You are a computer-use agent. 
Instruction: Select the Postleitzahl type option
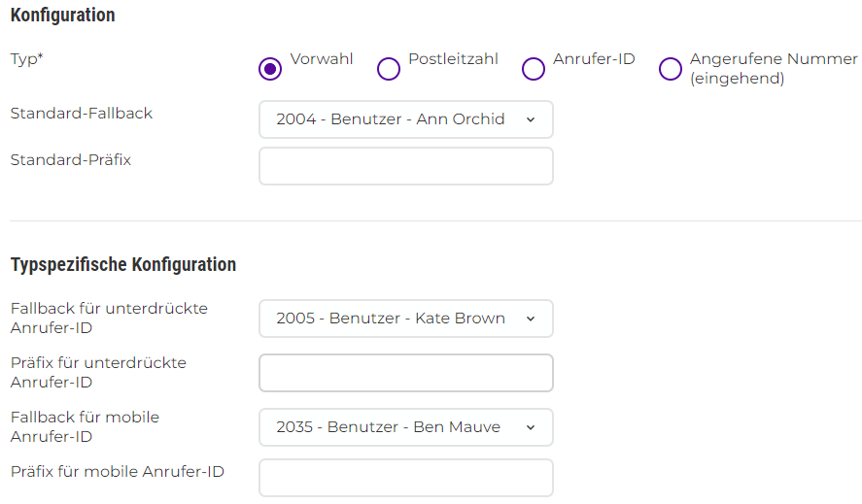click(x=389, y=69)
